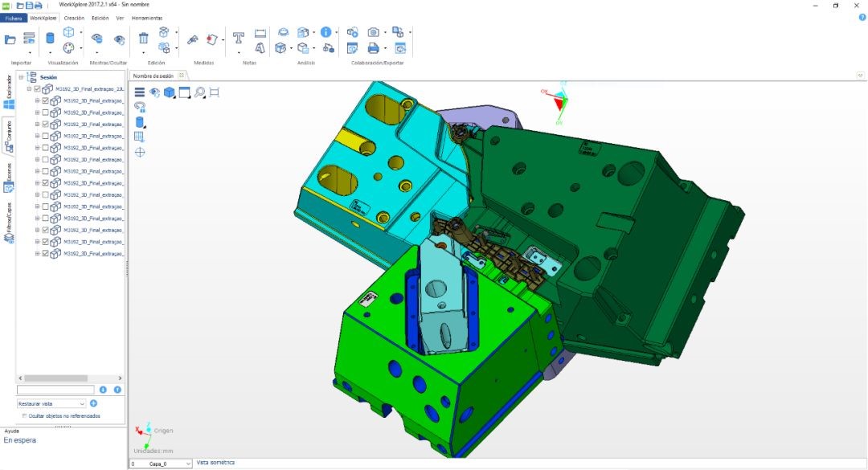
Task: Click the blue information icon in Análisis
Action: pos(325,32)
